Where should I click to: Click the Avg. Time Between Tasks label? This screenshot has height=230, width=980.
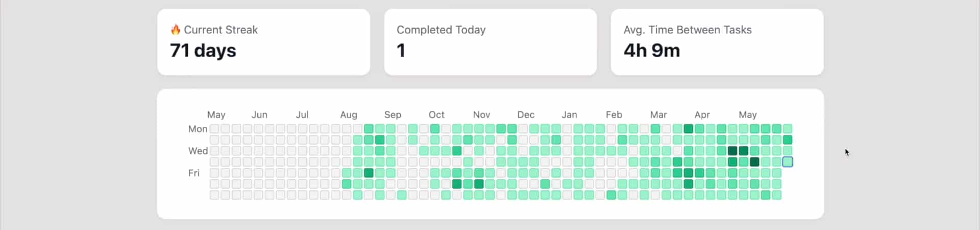click(688, 30)
